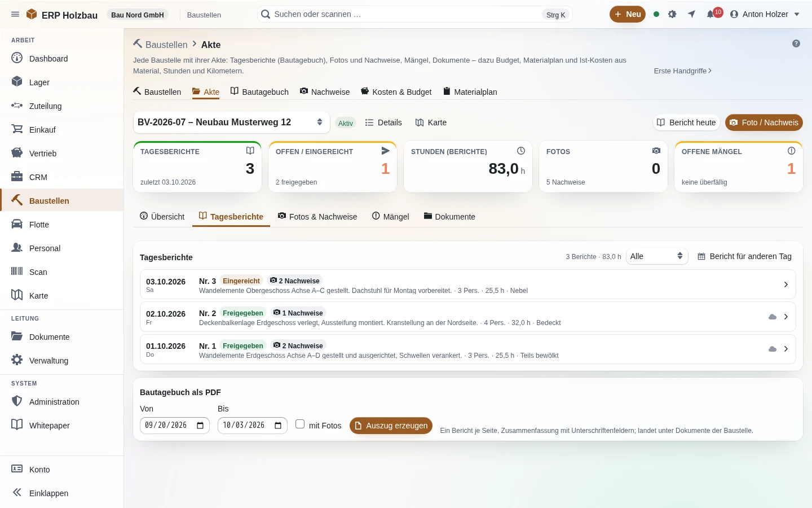Open Flotte in the sidebar

click(62, 224)
